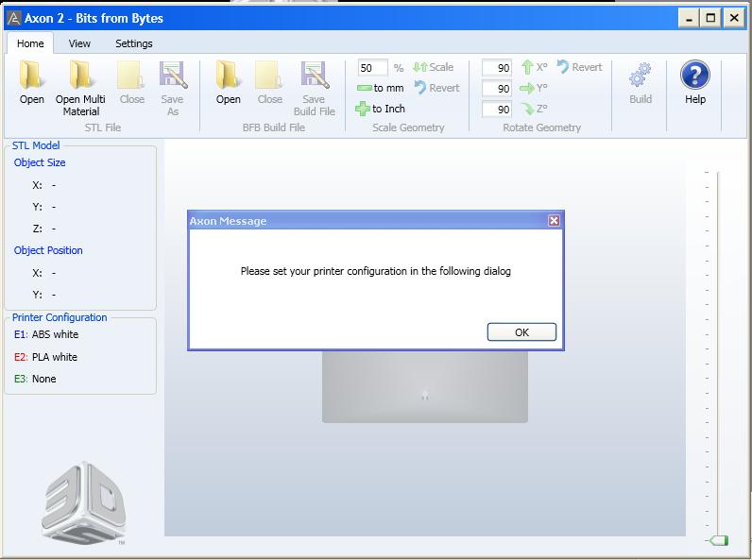Click the 3D Systems cube logo

tap(83, 503)
